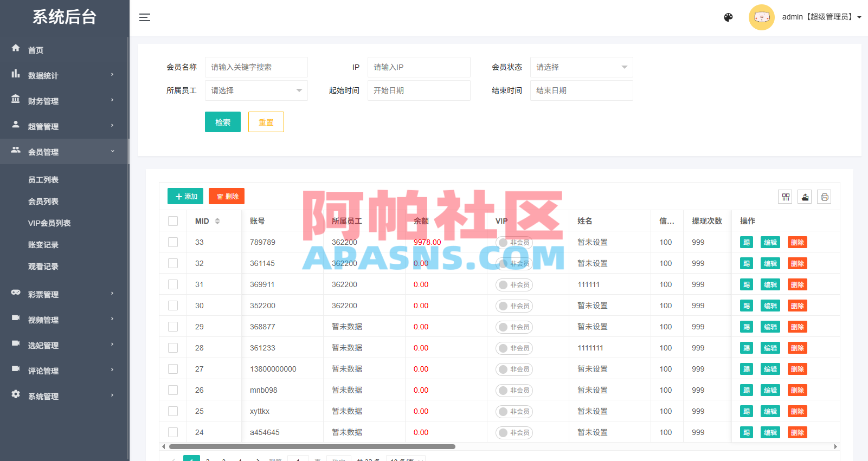868x461 pixels.
Task: Click the 重置 reset button
Action: [266, 122]
